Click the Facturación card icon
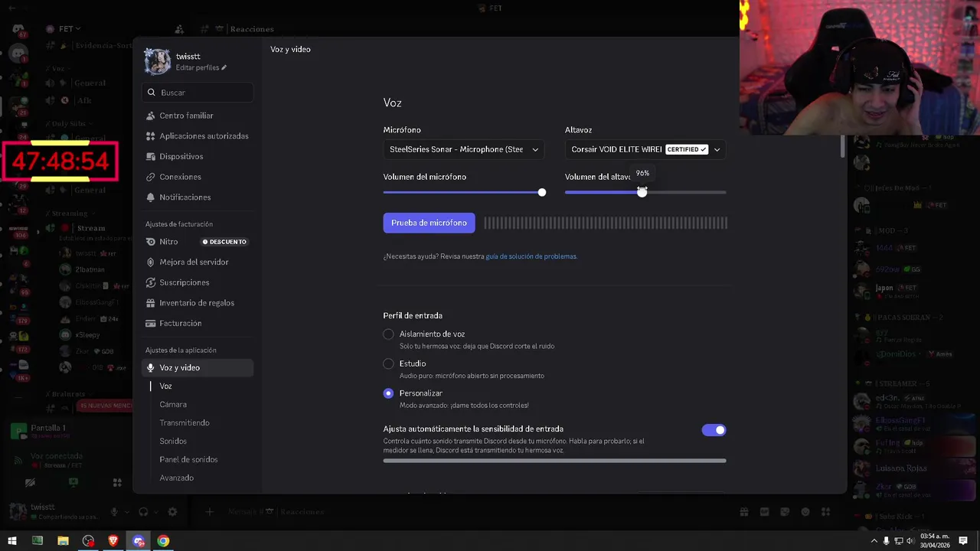The image size is (980, 551). 151,324
